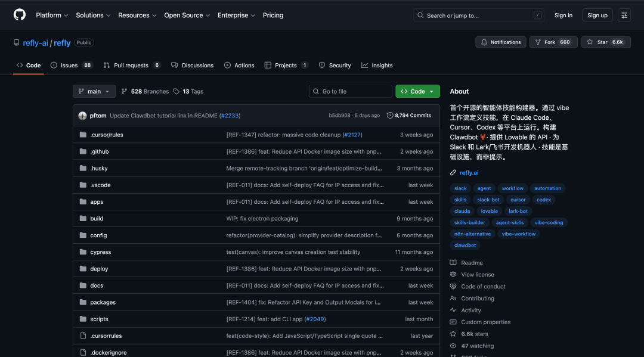Click the tag icon beside 13 Tags
Viewport: 644px width, 357px height.
click(176, 92)
